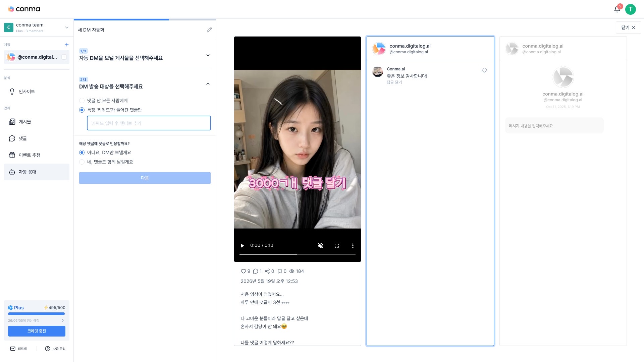
Task: Click the 닫기 button
Action: point(628,27)
